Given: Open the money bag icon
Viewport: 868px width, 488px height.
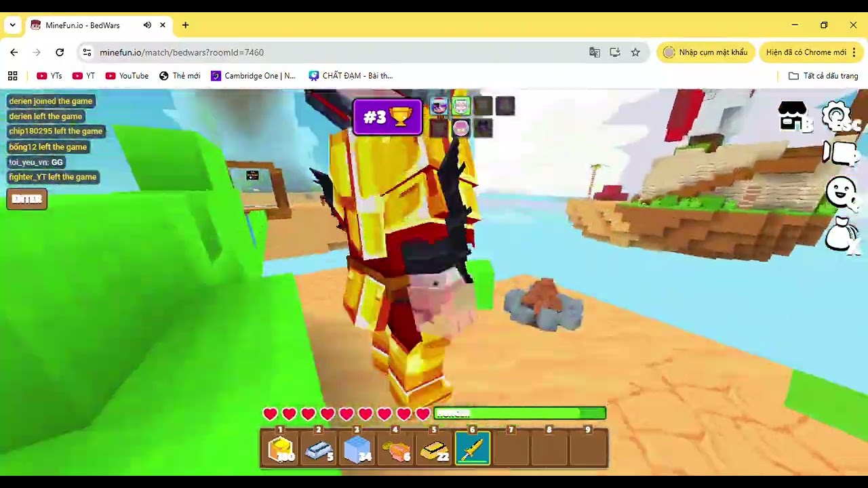Looking at the screenshot, I should point(842,235).
